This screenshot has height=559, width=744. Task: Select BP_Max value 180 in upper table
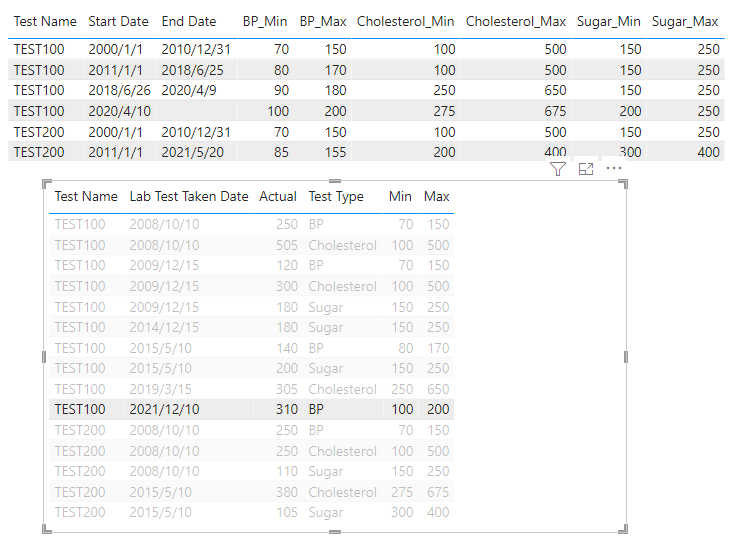[335, 90]
